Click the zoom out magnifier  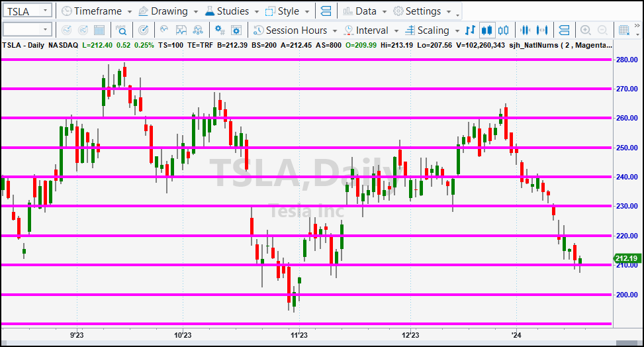[602, 30]
